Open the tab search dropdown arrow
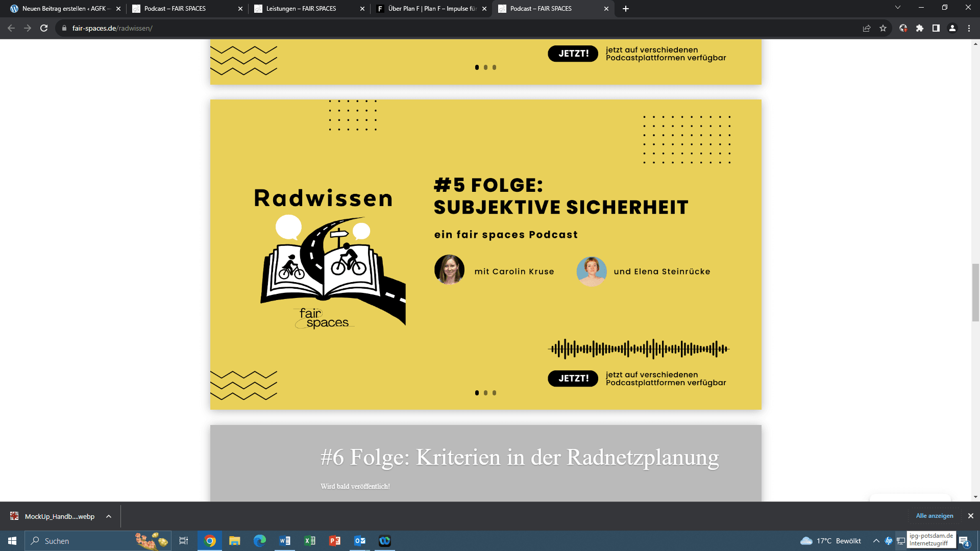Viewport: 980px width, 551px height. [x=898, y=8]
